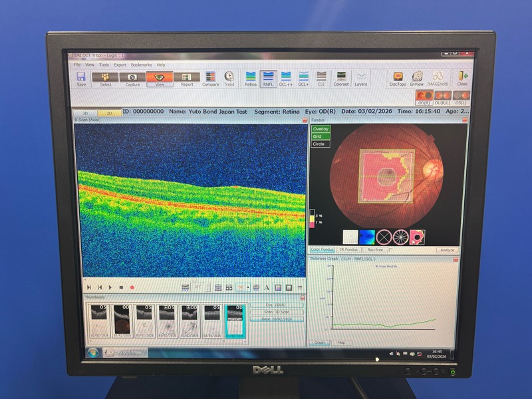This screenshot has width=532, height=399.
Task: Open the Capture mode
Action: [x=132, y=78]
